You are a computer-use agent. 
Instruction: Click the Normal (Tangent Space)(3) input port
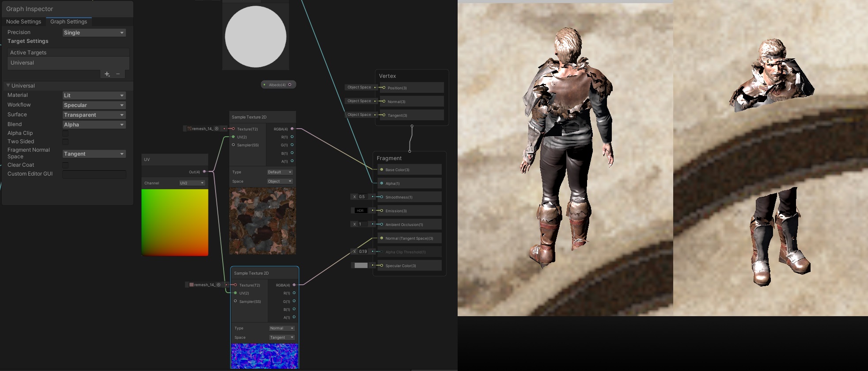382,238
